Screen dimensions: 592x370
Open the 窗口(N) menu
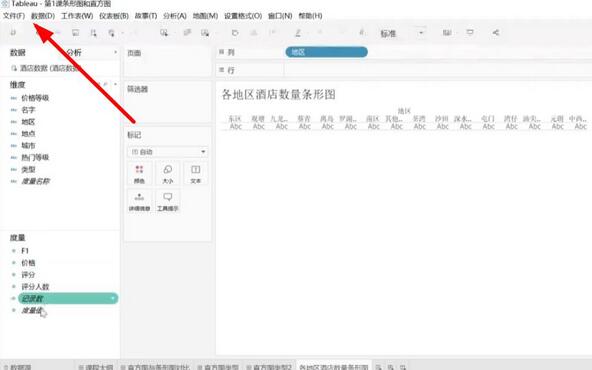[280, 16]
